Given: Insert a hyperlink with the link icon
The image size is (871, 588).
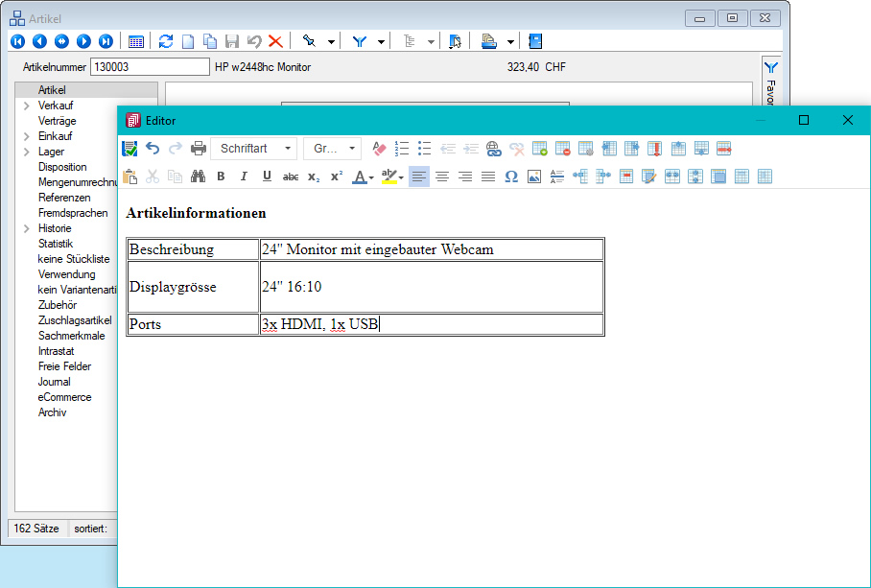Looking at the screenshot, I should (494, 149).
